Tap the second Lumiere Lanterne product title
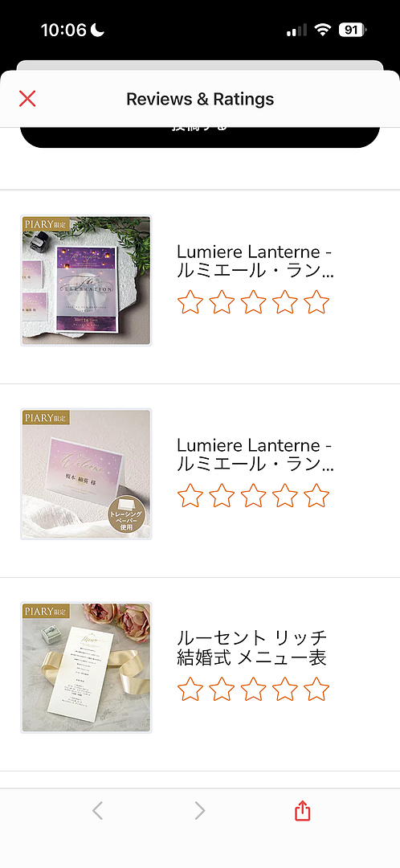This screenshot has width=400, height=868. coord(255,455)
